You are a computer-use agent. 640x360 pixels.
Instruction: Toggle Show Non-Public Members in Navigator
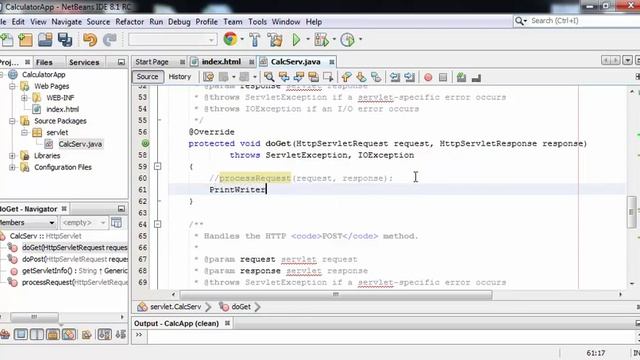point(53,335)
